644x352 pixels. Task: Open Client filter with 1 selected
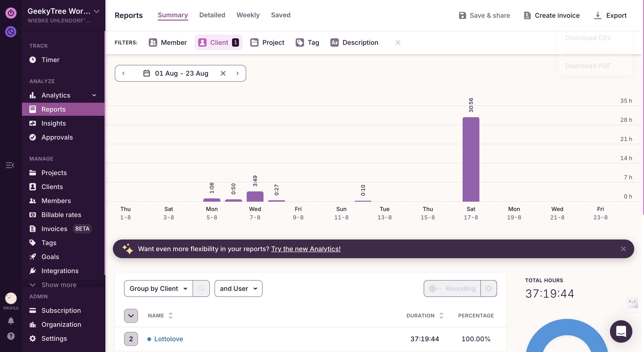pyautogui.click(x=218, y=42)
